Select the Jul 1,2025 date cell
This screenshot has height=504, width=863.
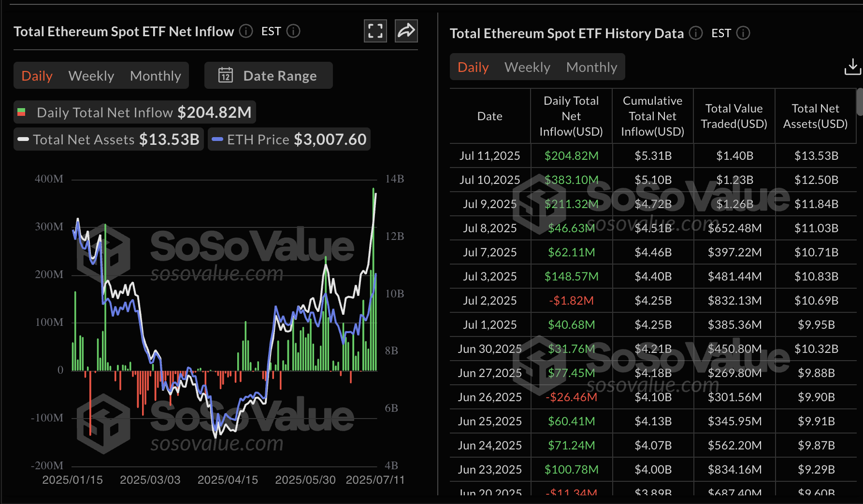[x=490, y=324]
